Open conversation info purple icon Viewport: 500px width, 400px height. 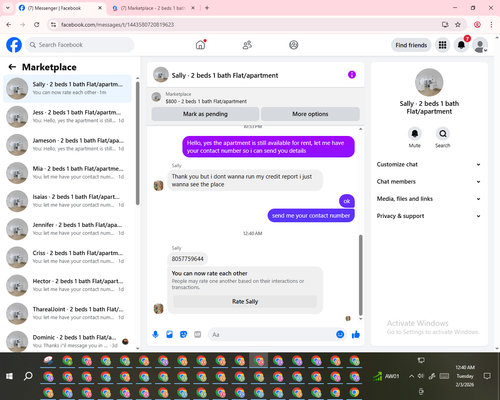coord(352,75)
